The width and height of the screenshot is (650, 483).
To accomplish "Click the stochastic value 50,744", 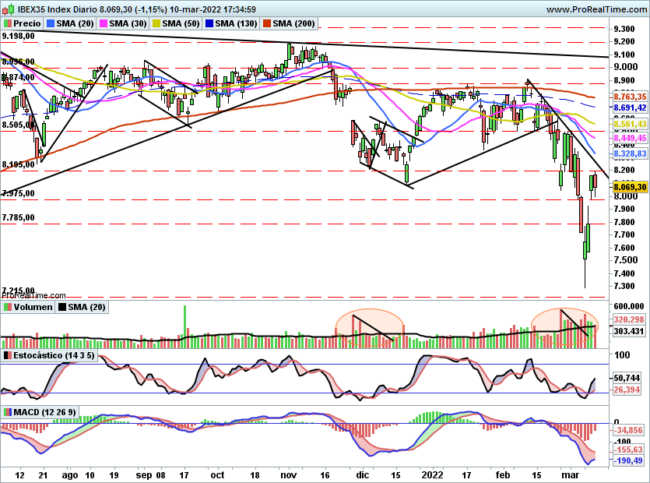I will 628,379.
